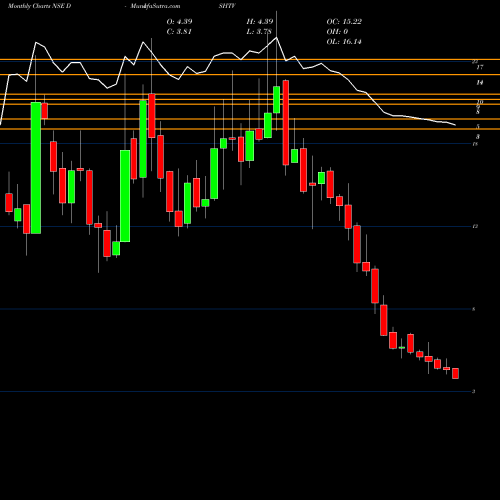
Task: Click the price axis label 14
Action: tap(480, 82)
